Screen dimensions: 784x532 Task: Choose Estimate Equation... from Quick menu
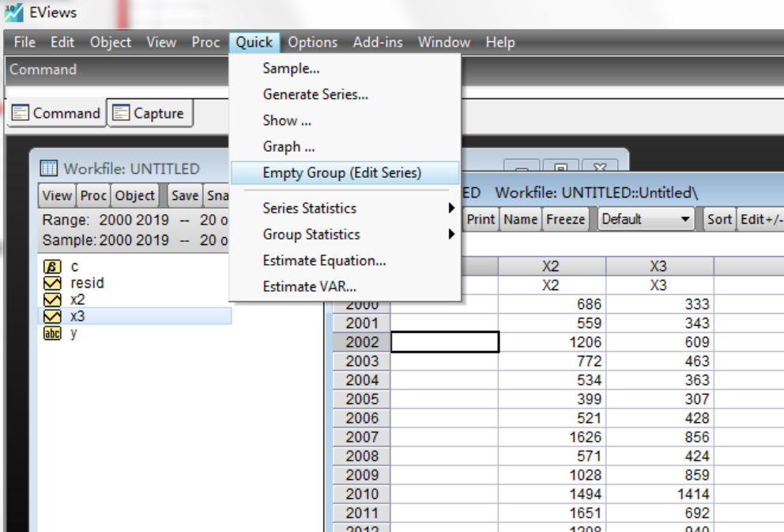click(345, 261)
